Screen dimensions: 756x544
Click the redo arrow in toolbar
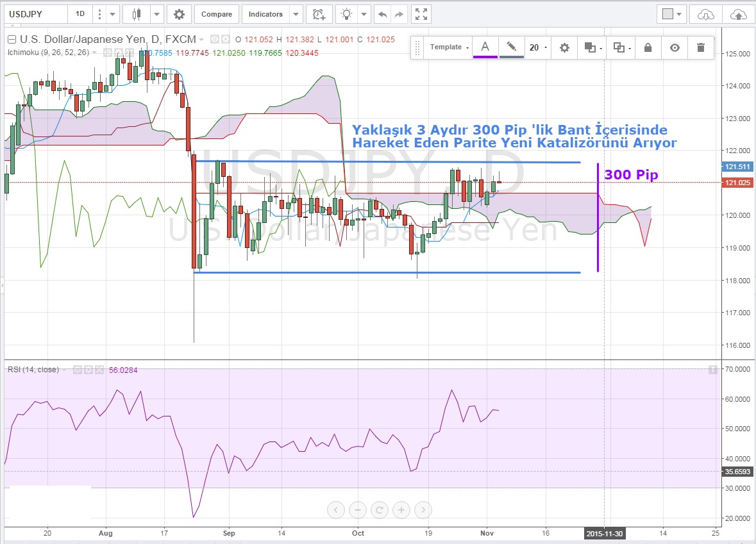click(399, 14)
